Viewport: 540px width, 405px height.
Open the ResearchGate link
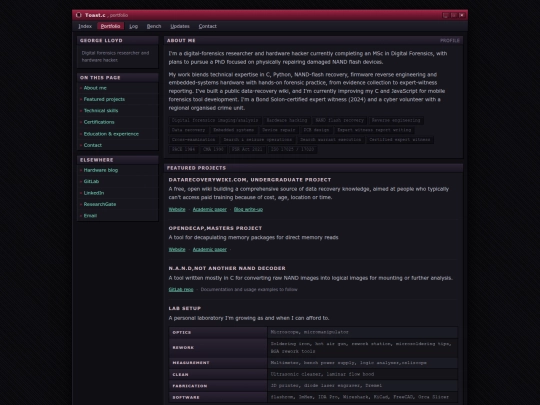pos(100,204)
